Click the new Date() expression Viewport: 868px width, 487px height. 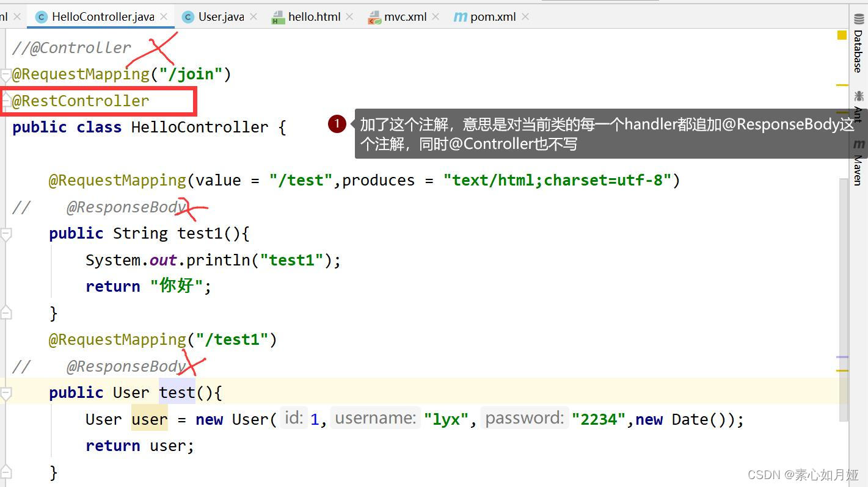[x=684, y=419]
